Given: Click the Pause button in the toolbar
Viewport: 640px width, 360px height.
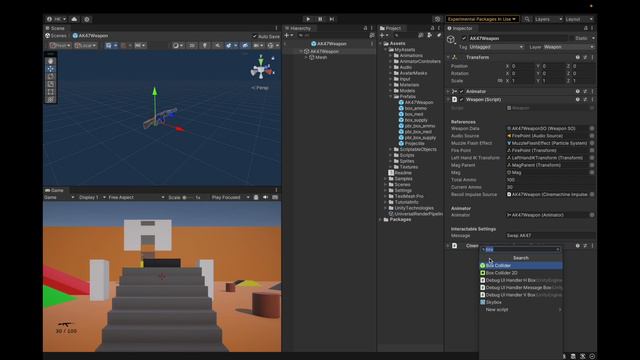Looking at the screenshot, I should pos(320,19).
